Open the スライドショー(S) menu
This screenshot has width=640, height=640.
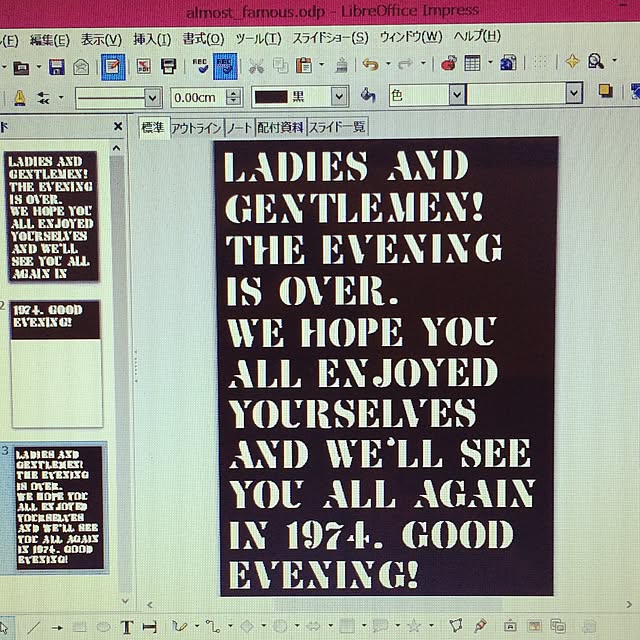click(330, 38)
